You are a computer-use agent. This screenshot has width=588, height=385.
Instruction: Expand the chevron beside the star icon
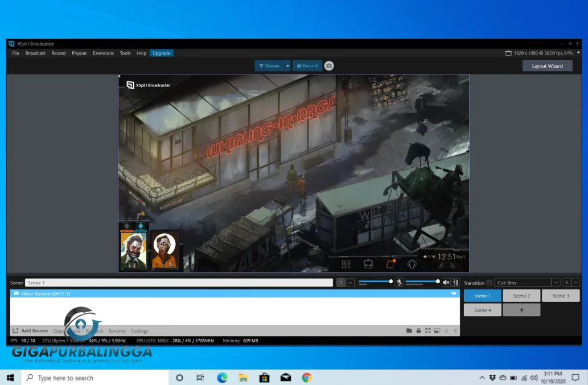pyautogui.click(x=575, y=283)
